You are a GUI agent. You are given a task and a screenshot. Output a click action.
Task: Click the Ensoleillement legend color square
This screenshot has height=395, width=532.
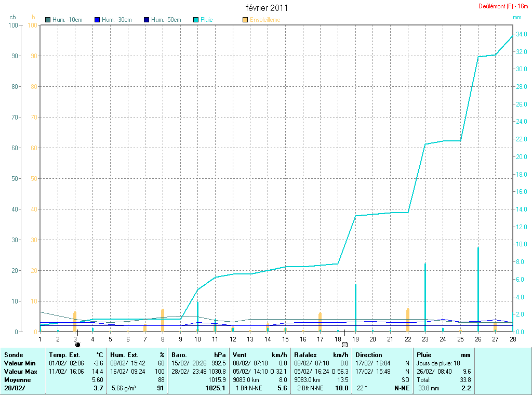click(245, 20)
